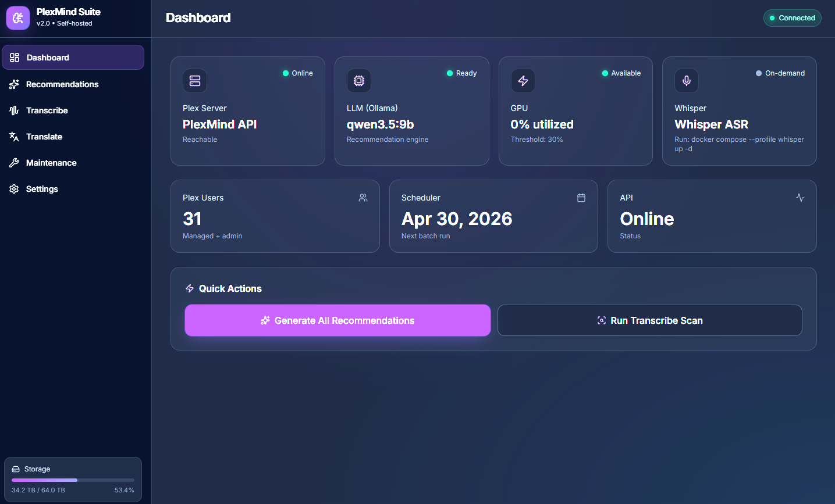Screen dimensions: 835x504
Task: Click the model name qwen3.5:9b
Action: (x=381, y=124)
